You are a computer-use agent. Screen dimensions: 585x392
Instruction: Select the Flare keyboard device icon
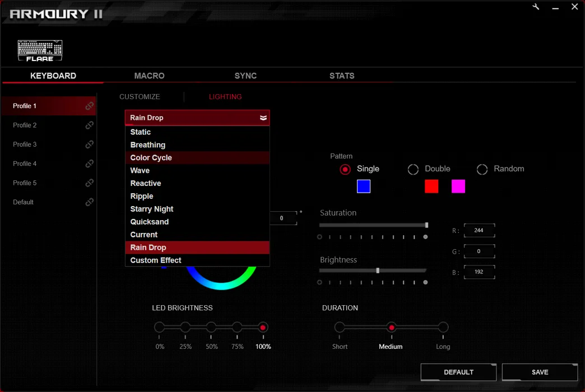(x=40, y=50)
